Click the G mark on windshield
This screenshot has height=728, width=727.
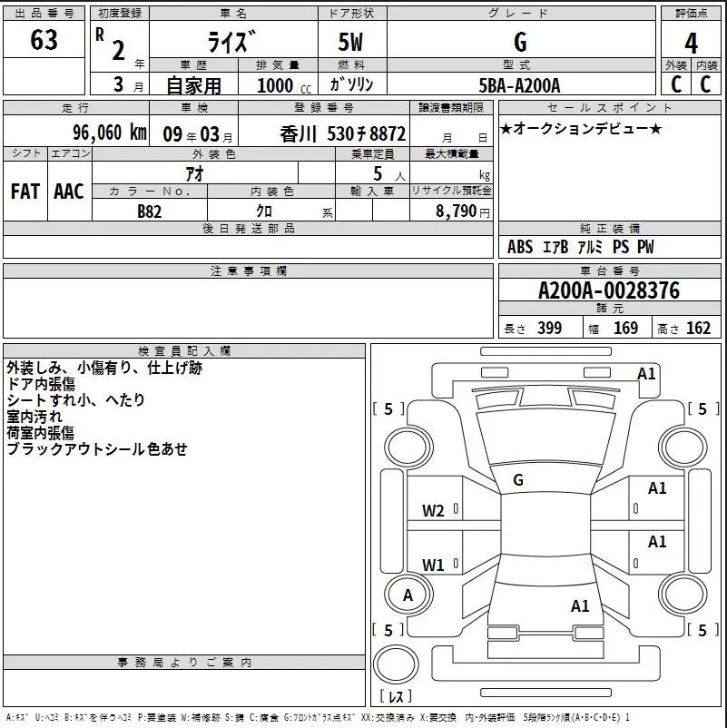518,479
